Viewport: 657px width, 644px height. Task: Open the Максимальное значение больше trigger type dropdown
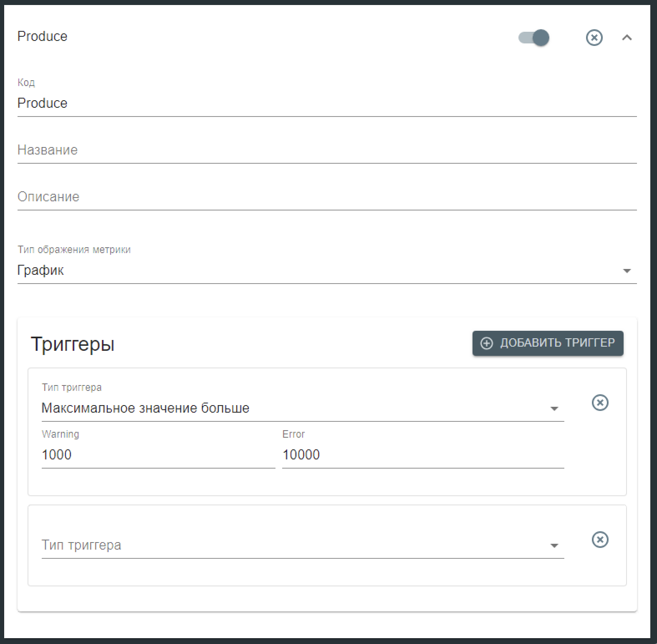point(292,408)
